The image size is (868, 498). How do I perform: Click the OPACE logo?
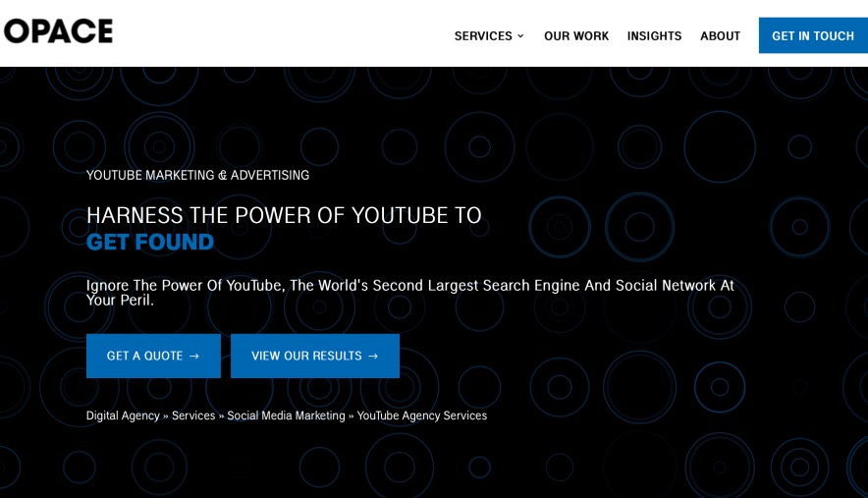tap(58, 31)
